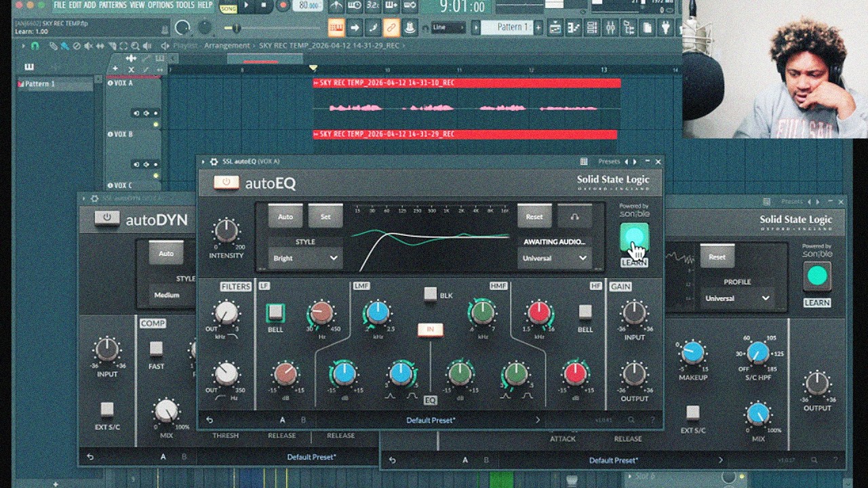The width and height of the screenshot is (868, 488).
Task: Open the Presets menu in autoEQ title bar
Action: 609,161
